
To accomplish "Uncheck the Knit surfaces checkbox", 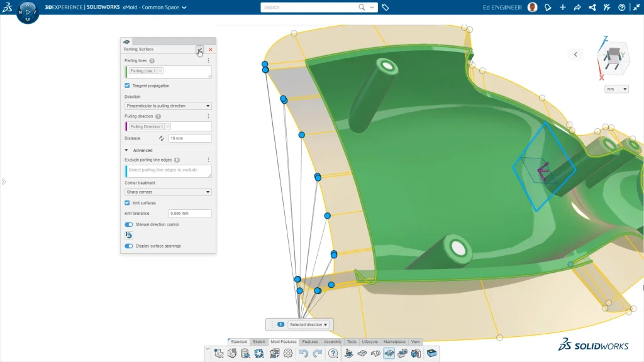I will tap(128, 203).
